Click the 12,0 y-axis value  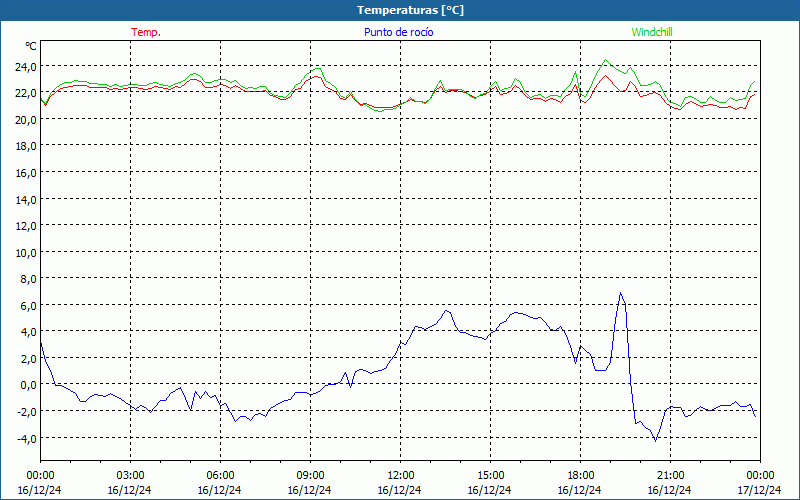(26, 226)
